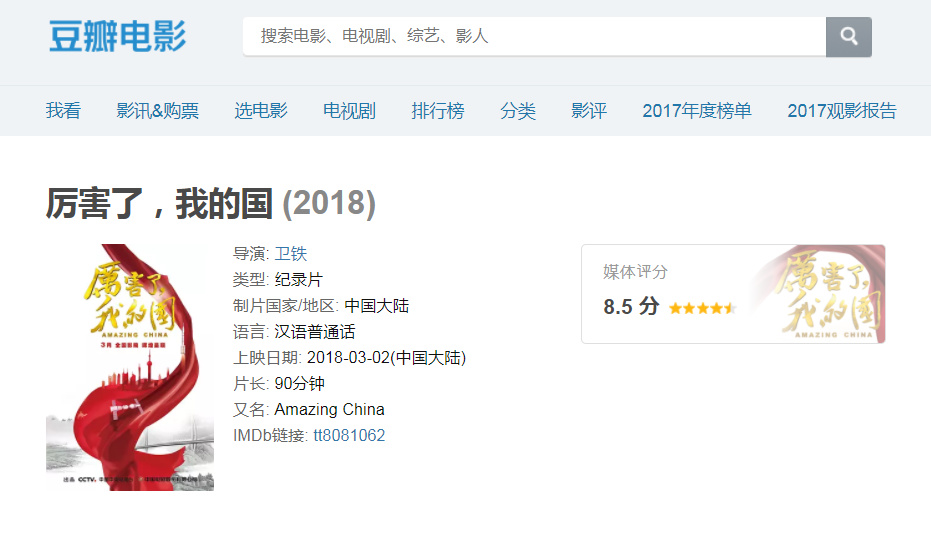Click the magnifier search button
This screenshot has height=533, width=931.
pos(848,37)
